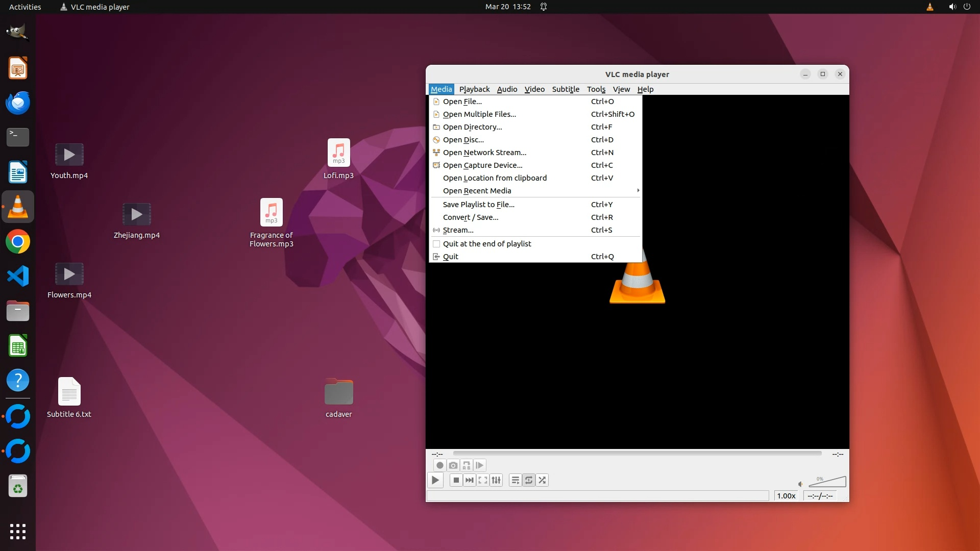Toggle fullscreen video mode
The image size is (980, 551).
tap(482, 480)
